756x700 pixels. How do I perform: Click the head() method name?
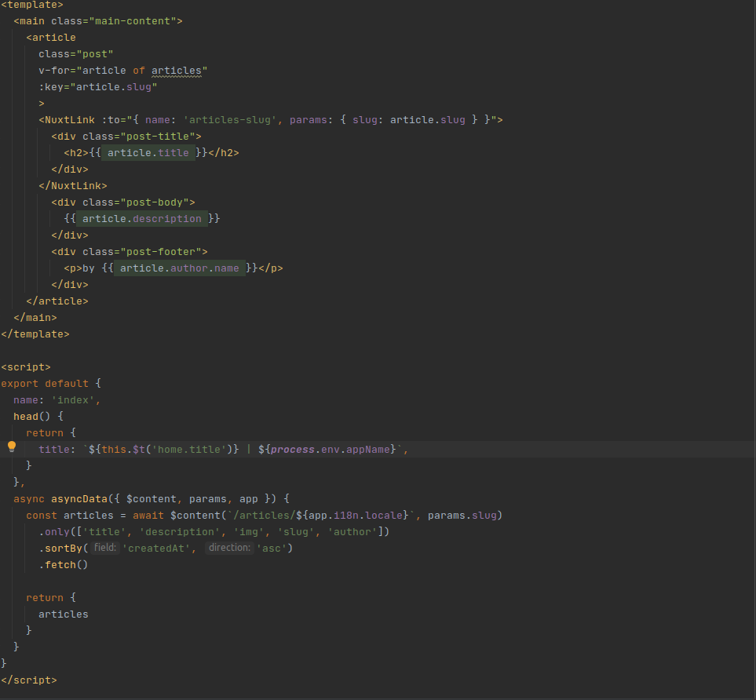pos(26,417)
